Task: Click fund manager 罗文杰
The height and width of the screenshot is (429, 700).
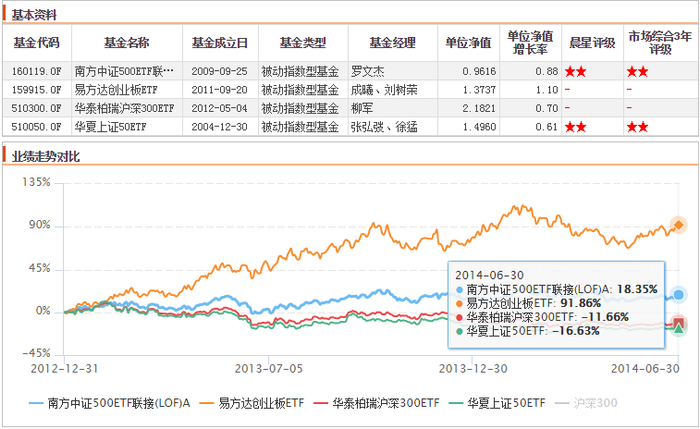Action: (367, 71)
